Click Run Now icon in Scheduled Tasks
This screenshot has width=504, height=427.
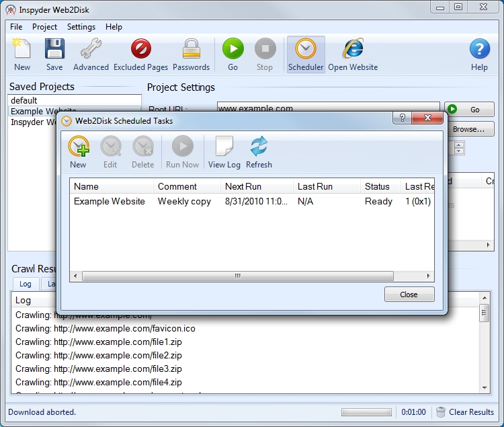point(182,152)
